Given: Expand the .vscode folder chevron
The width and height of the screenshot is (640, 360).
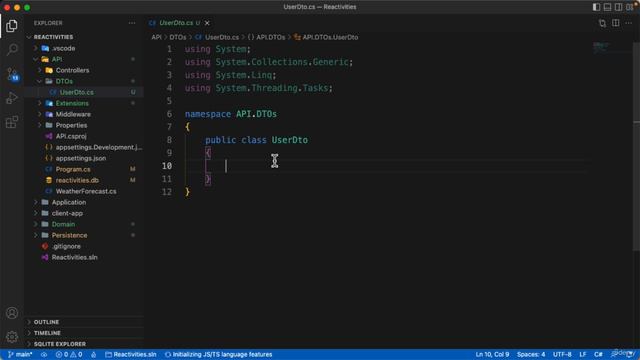Looking at the screenshot, I should 36,48.
